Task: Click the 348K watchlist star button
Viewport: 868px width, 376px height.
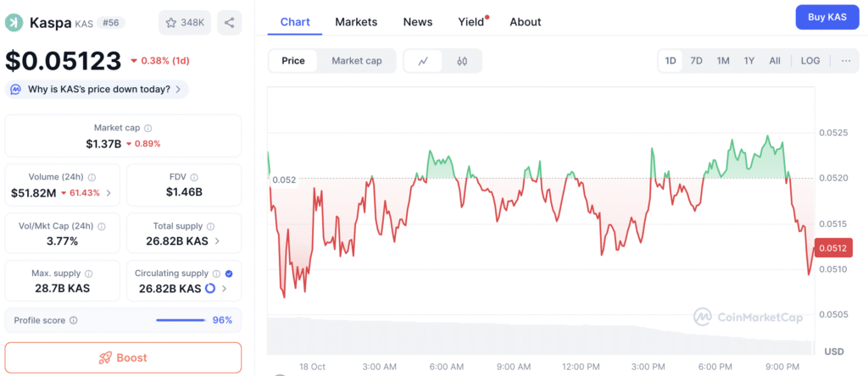Action: click(x=186, y=22)
